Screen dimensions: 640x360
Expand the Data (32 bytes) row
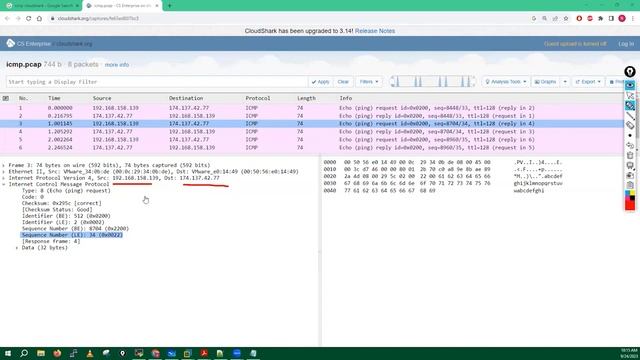[x=17, y=248]
